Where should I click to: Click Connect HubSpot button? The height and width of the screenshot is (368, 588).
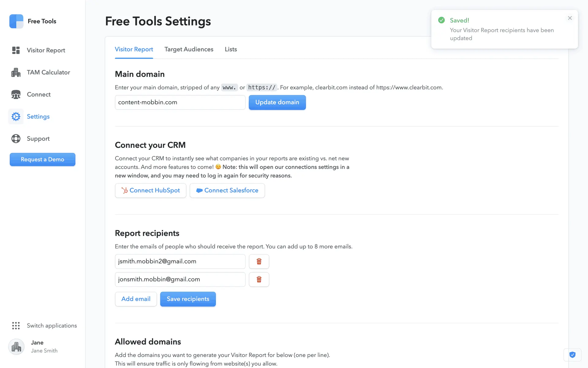point(150,190)
